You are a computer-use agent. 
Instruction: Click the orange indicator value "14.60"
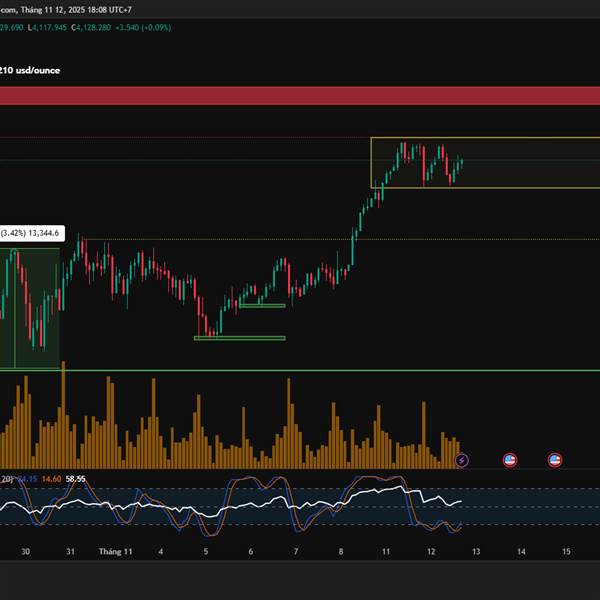click(51, 479)
